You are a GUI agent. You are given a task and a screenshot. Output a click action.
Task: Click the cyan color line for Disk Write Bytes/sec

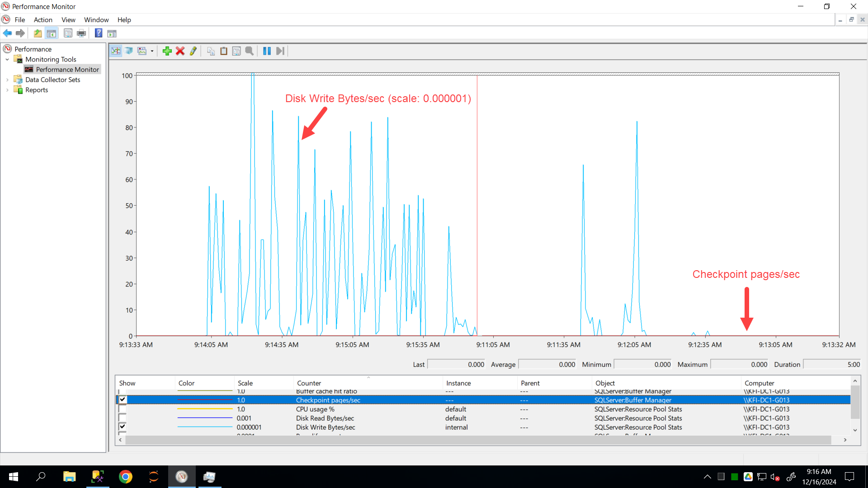pyautogui.click(x=205, y=427)
